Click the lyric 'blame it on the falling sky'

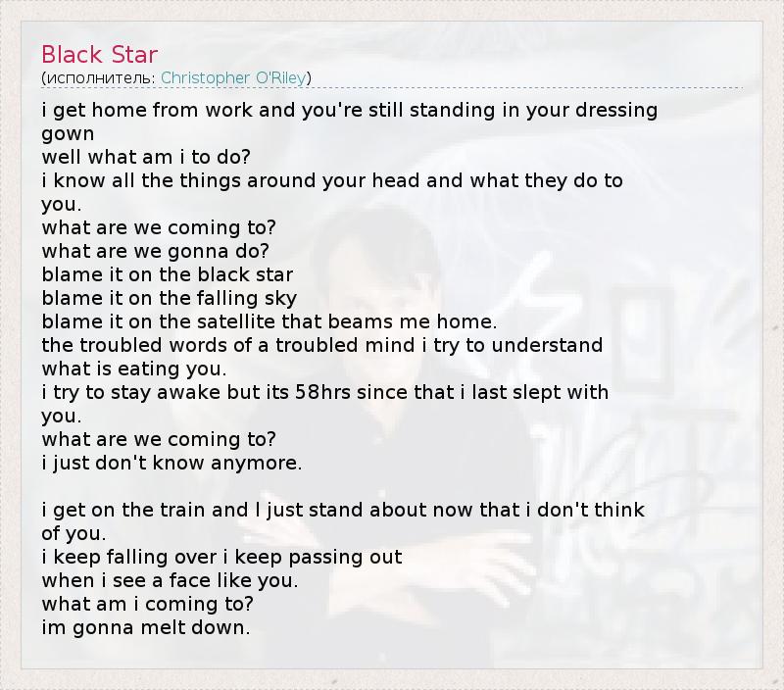click(x=170, y=298)
